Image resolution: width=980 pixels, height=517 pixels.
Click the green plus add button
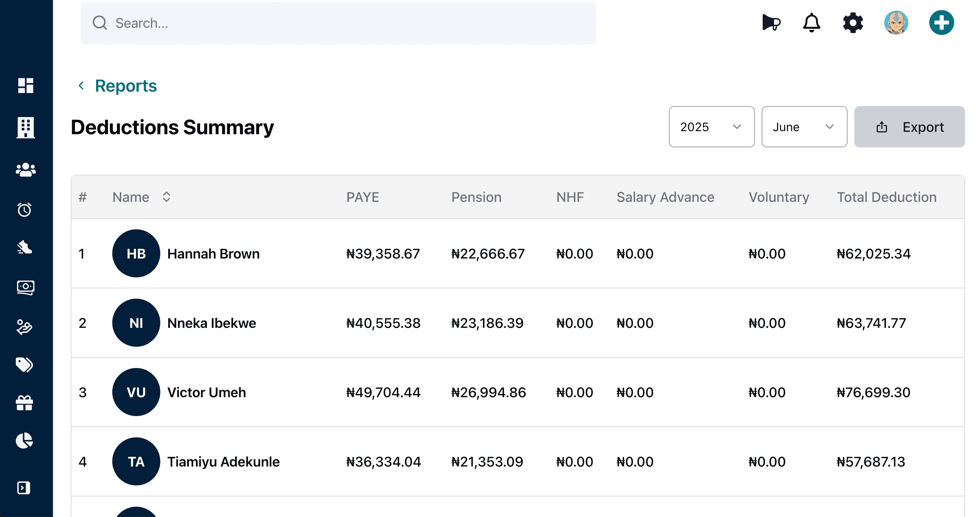click(x=942, y=22)
